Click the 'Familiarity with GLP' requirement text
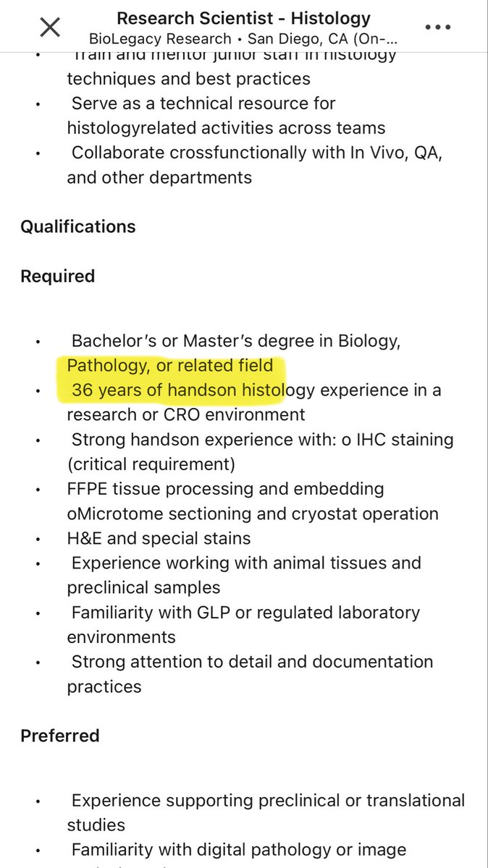 pyautogui.click(x=245, y=613)
